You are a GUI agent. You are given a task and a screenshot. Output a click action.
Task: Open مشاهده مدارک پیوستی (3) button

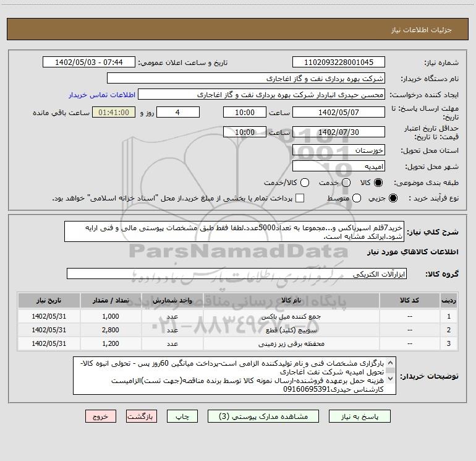[x=263, y=416]
